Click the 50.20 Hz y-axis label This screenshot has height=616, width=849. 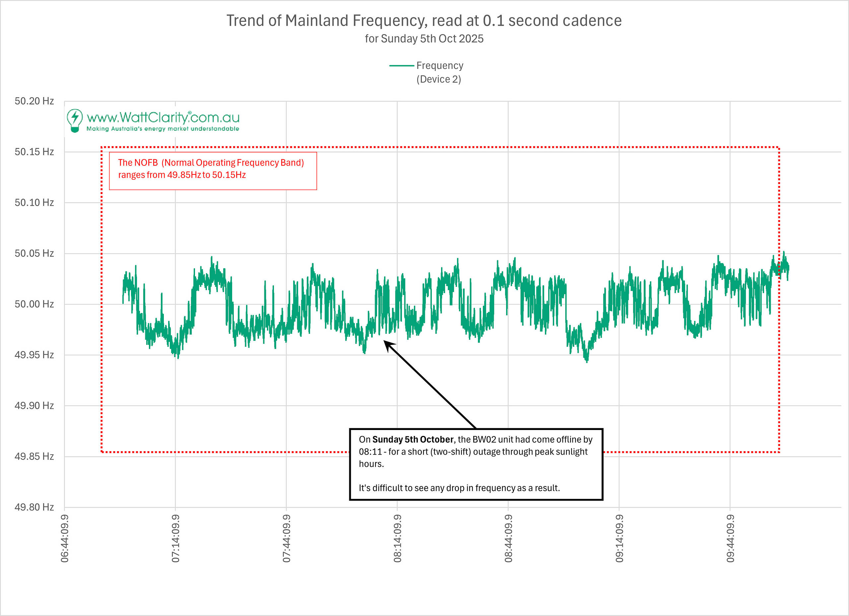coord(34,101)
